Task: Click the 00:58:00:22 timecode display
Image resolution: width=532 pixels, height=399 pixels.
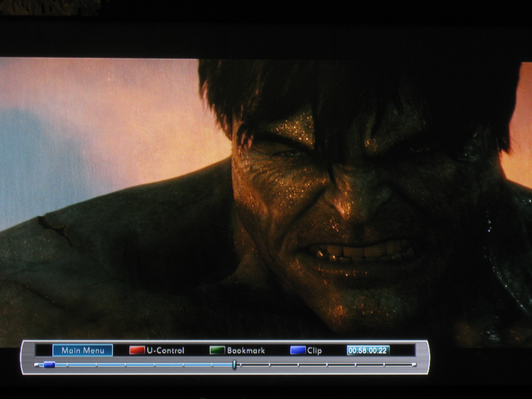Action: (368, 350)
